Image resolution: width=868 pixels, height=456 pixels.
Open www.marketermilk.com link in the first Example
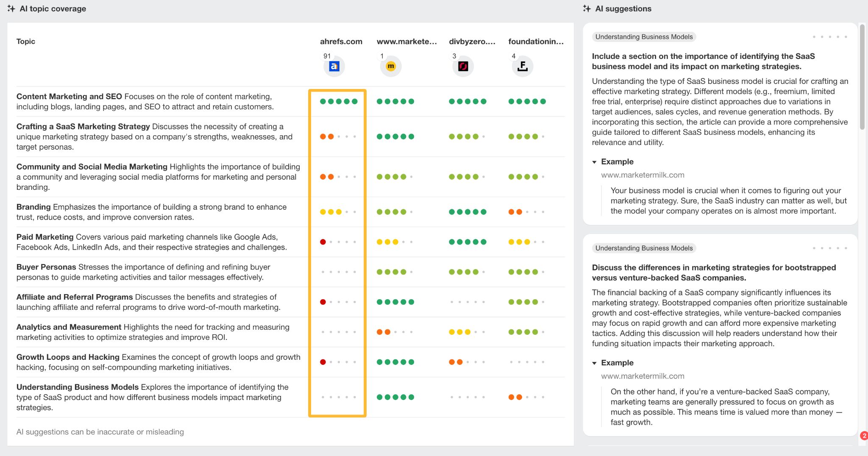point(643,175)
